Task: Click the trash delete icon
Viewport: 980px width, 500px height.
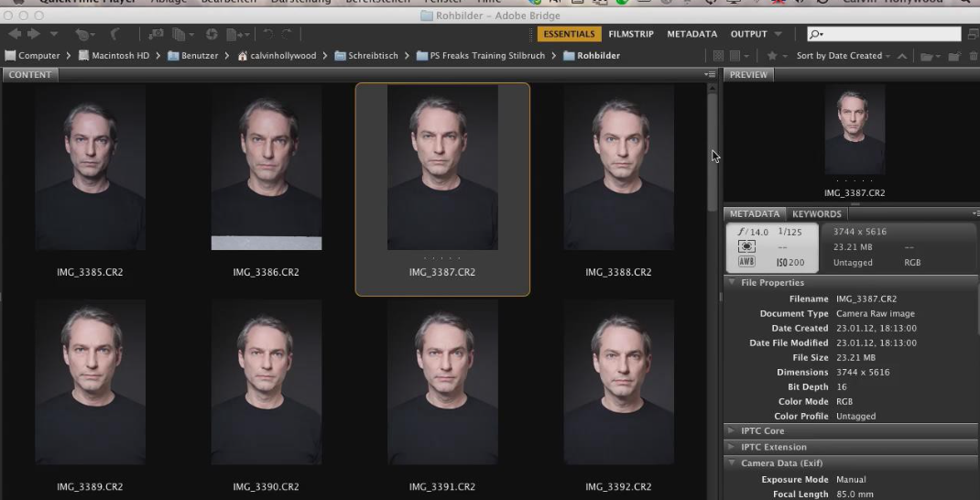Action: (973, 56)
